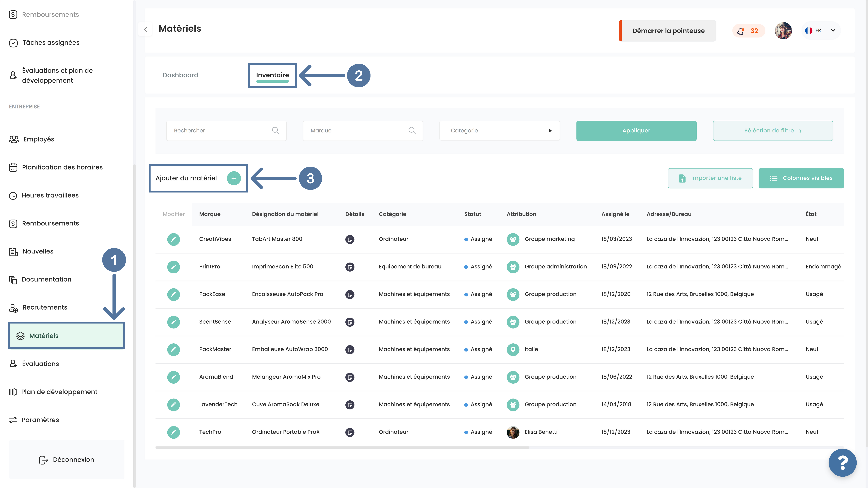The image size is (868, 488).
Task: Open the notifications bell showing 32
Action: [748, 31]
